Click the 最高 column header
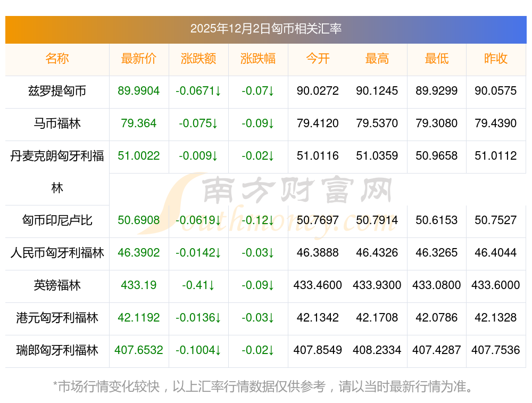Image resolution: width=532 pixels, height=403 pixels. 377,59
